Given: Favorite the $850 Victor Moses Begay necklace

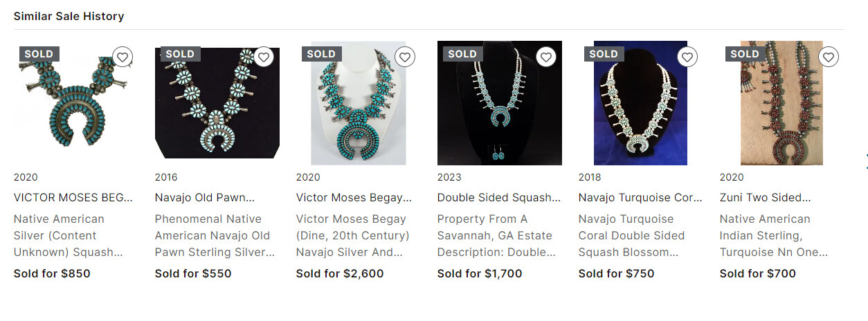Looking at the screenshot, I should click(x=123, y=57).
